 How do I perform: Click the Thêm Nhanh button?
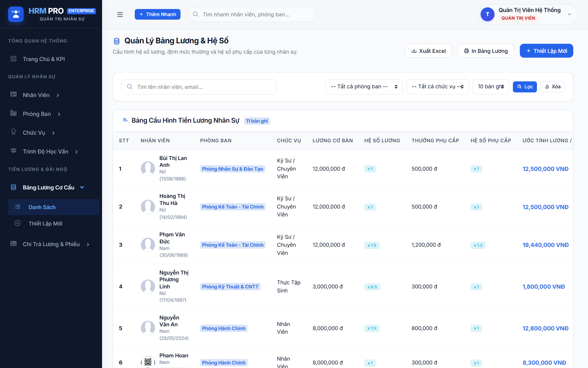(158, 14)
